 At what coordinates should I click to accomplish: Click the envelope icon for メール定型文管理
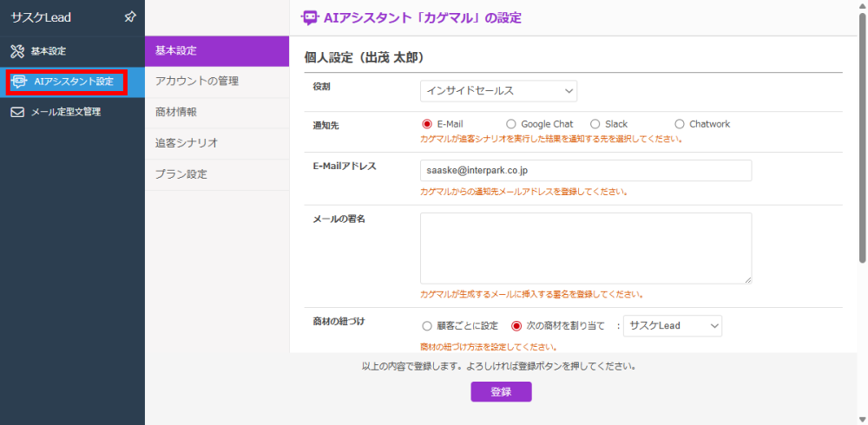tap(17, 112)
